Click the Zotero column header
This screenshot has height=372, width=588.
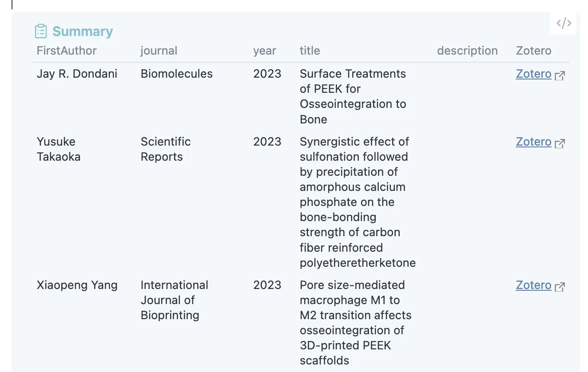pyautogui.click(x=533, y=51)
